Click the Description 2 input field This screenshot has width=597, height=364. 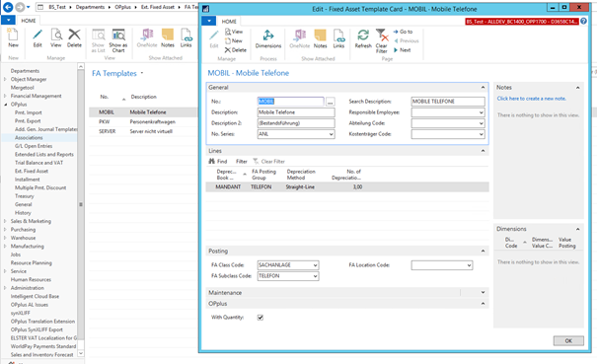(296, 123)
